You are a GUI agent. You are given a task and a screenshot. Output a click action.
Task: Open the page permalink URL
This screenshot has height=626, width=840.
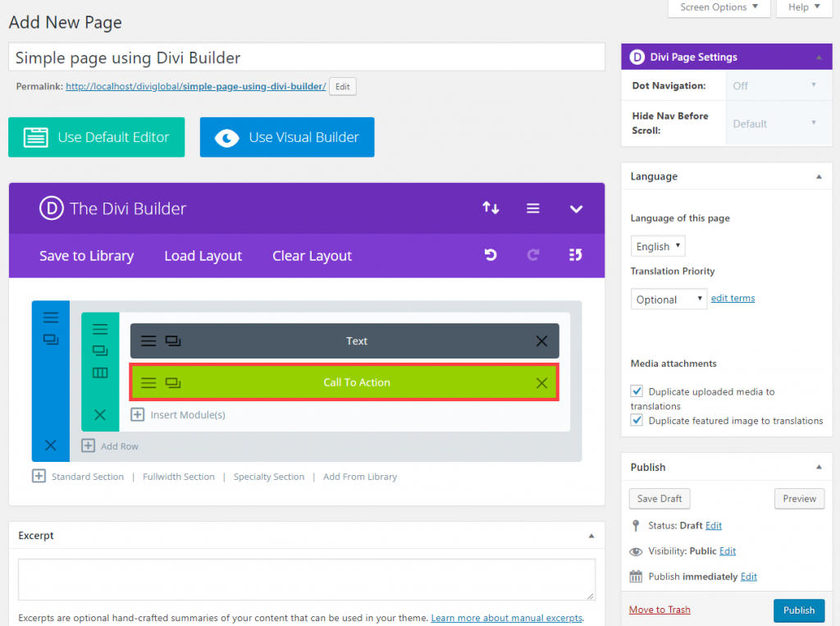coord(196,86)
